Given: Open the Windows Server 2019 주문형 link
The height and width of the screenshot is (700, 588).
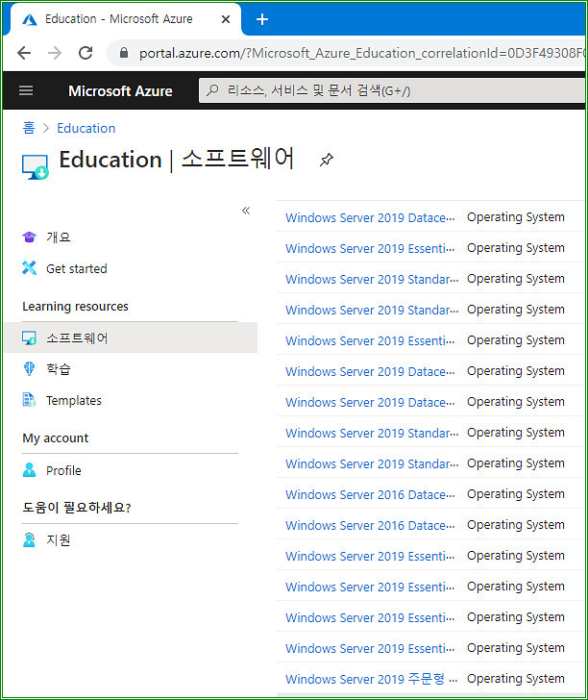Looking at the screenshot, I should [x=371, y=679].
